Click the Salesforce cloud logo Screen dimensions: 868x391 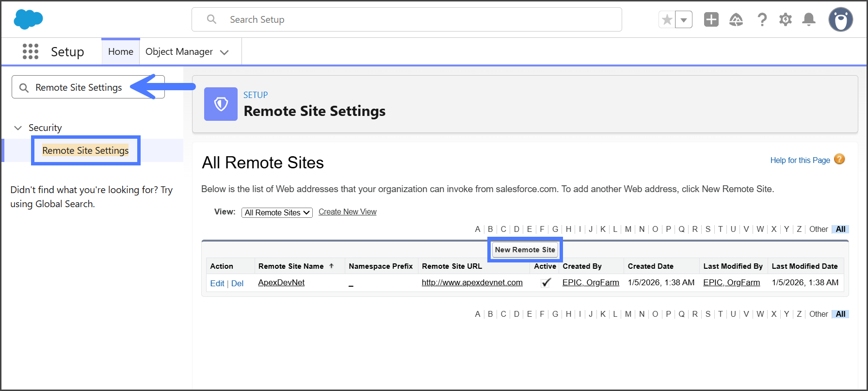pyautogui.click(x=28, y=19)
